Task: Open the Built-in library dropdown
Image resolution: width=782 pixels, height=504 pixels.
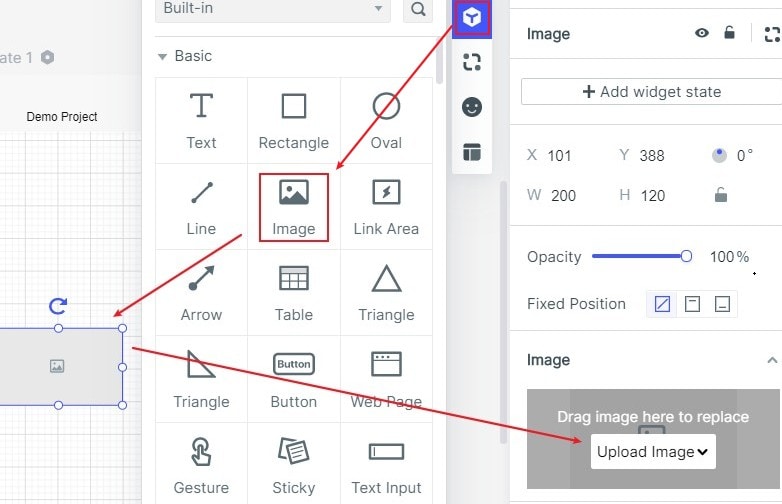Action: pyautogui.click(x=273, y=9)
